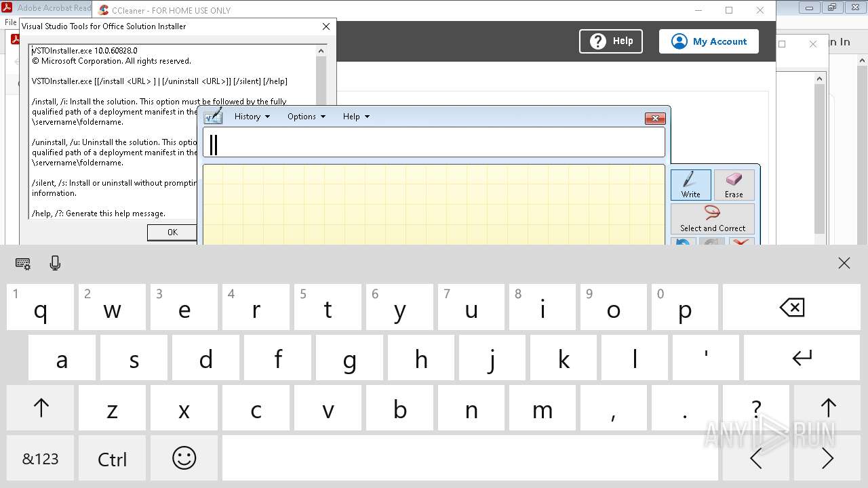The image size is (868, 488).
Task: Open the Options menu
Action: 306,117
